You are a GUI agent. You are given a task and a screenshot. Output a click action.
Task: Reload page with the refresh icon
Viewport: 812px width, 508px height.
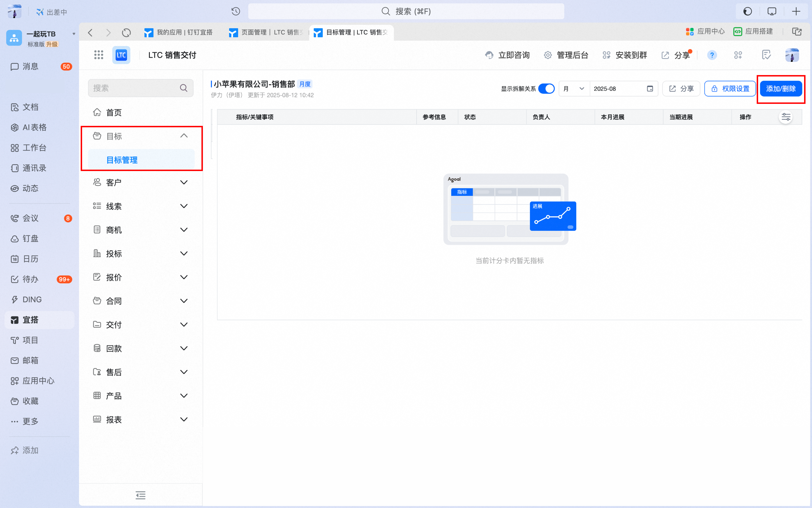pos(126,33)
